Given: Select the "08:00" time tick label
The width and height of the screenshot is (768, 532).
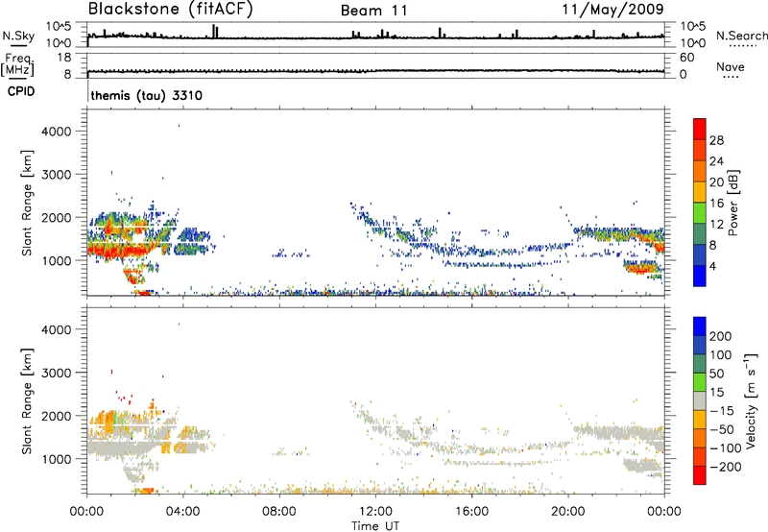Looking at the screenshot, I should coord(279,512).
